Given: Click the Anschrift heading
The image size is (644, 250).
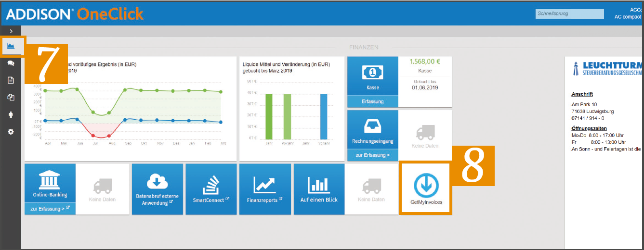Looking at the screenshot, I should pos(582,94).
